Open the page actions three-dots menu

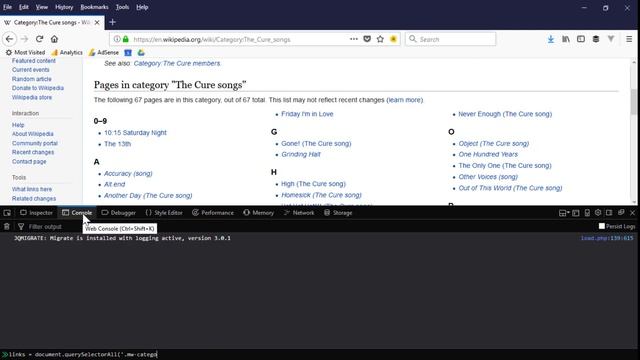point(354,39)
